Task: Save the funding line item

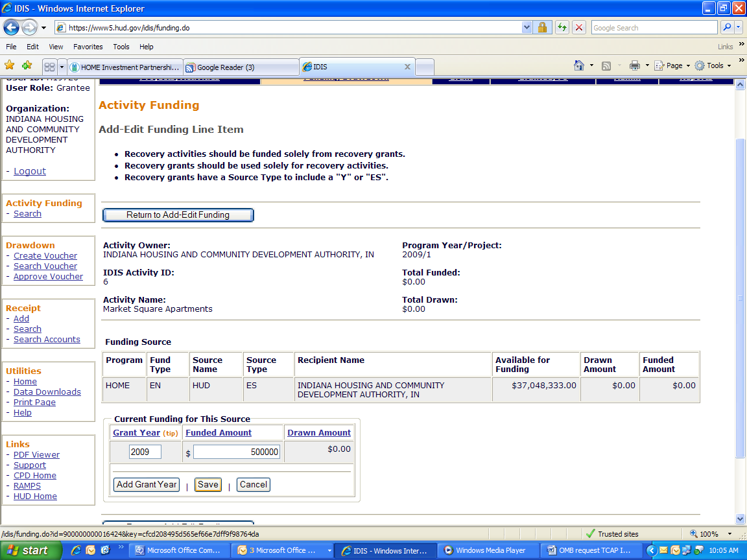Action: 208,485
